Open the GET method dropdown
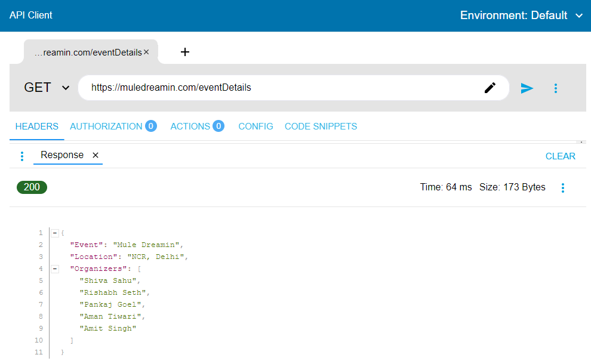The width and height of the screenshot is (591, 364). [47, 88]
